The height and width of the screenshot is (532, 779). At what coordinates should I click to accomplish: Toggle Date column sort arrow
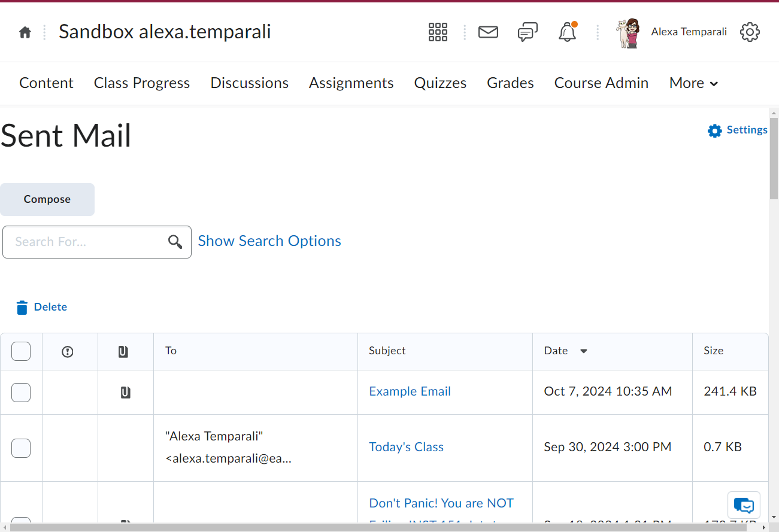(584, 351)
